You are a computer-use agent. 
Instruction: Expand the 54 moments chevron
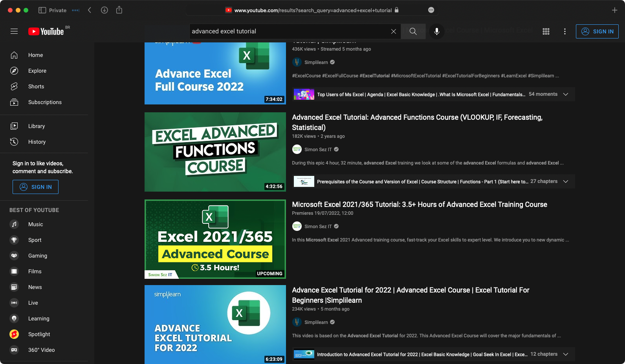[566, 94]
